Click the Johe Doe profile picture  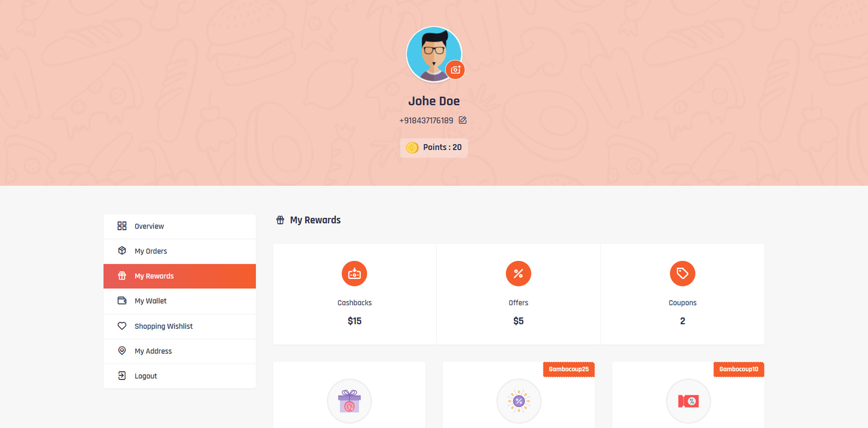[x=434, y=54]
